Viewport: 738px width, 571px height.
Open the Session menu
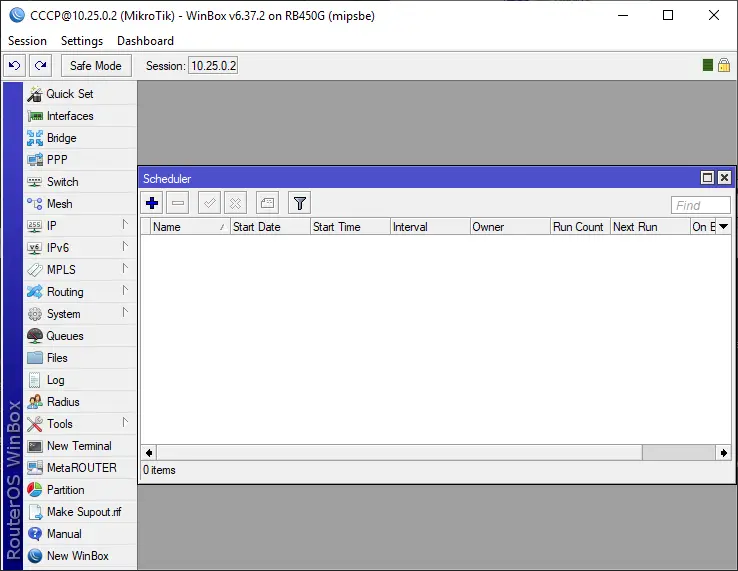pyautogui.click(x=27, y=41)
